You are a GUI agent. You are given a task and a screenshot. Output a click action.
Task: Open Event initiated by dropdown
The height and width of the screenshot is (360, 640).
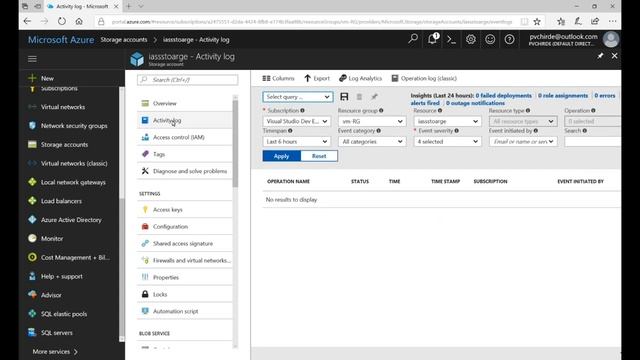tap(523, 142)
